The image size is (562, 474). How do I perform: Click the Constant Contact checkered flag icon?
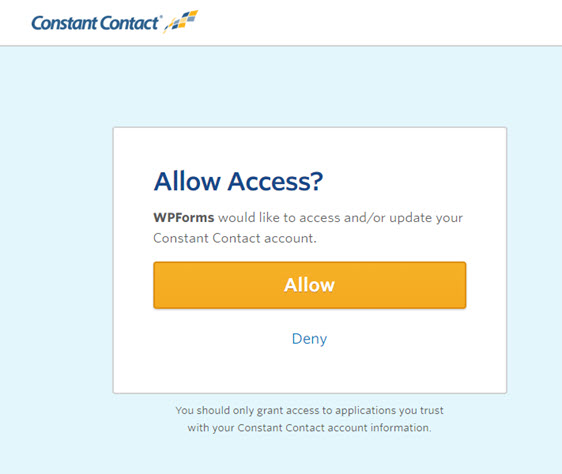181,21
